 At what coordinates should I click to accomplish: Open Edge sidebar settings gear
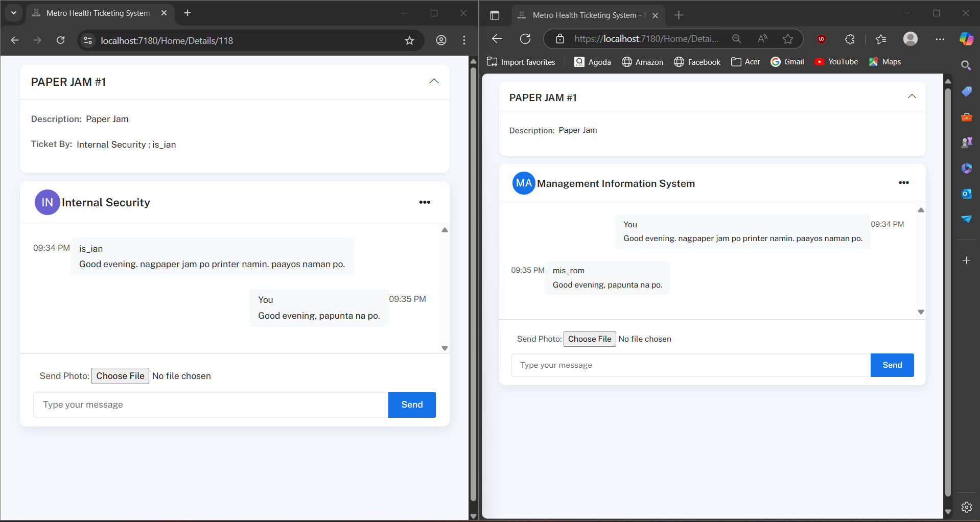[x=966, y=507]
